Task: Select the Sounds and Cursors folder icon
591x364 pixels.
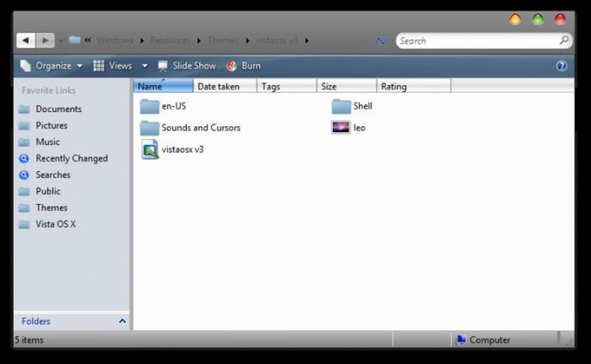Action: 149,128
